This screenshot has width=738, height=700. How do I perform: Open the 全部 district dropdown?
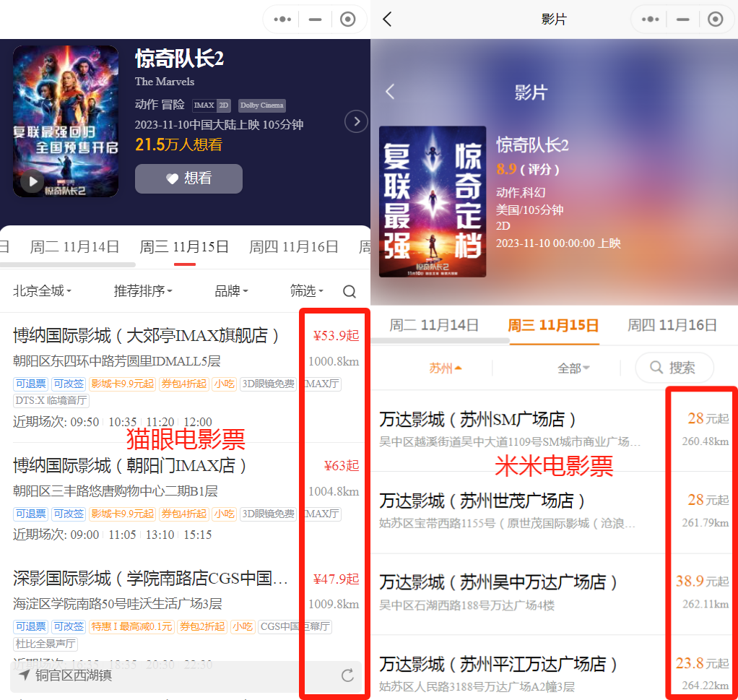coord(573,368)
